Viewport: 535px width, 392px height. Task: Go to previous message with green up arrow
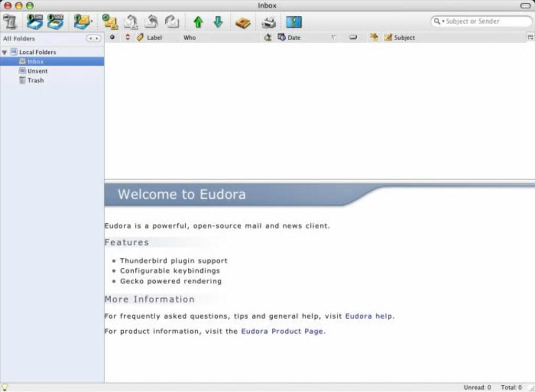198,22
